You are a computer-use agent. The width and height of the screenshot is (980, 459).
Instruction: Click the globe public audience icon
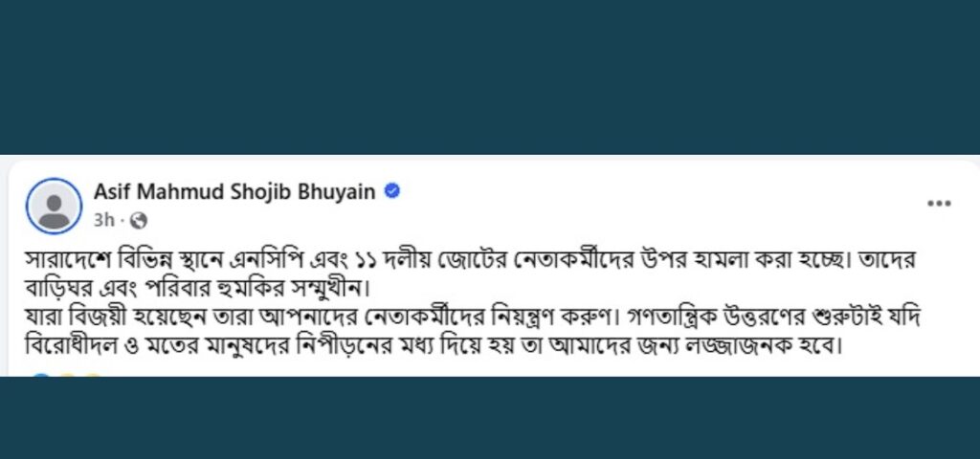tap(138, 220)
